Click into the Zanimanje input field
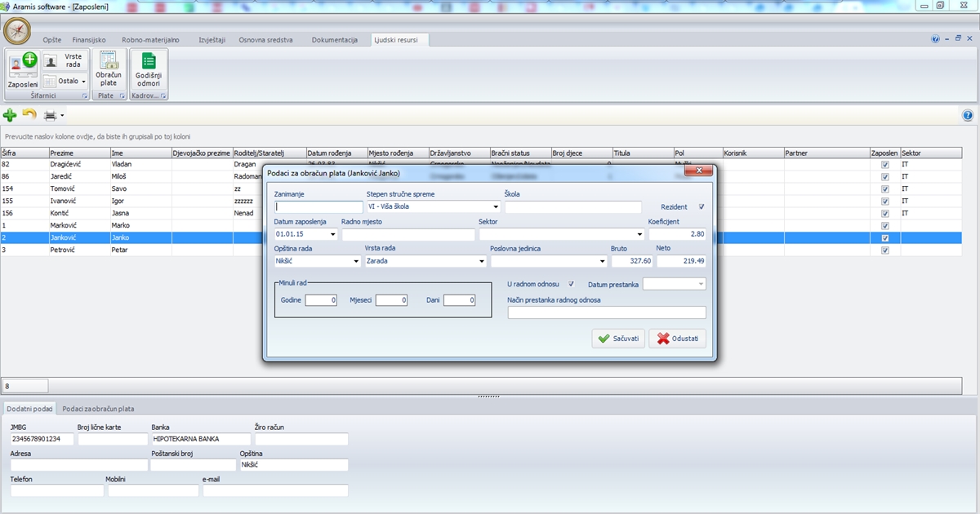This screenshot has width=980, height=514. (x=318, y=206)
